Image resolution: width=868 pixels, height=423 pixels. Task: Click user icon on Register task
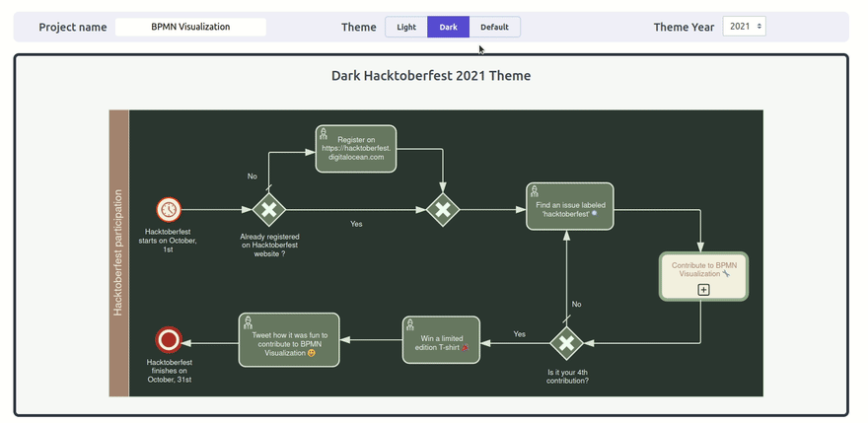tap(324, 134)
